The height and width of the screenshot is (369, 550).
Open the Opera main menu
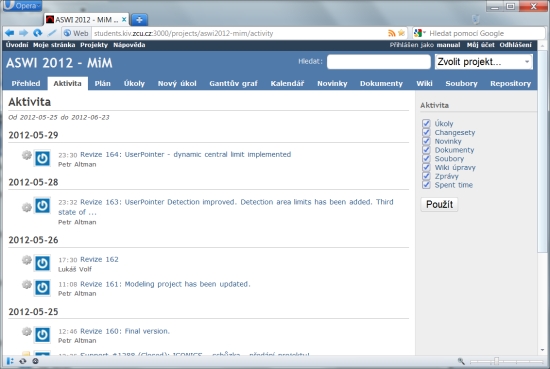coord(22,6)
